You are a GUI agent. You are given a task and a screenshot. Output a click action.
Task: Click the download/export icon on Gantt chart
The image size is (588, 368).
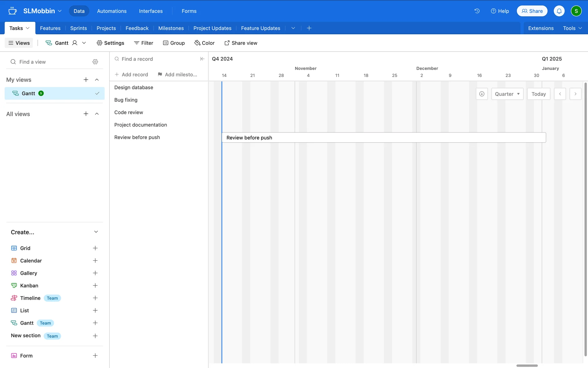click(482, 94)
